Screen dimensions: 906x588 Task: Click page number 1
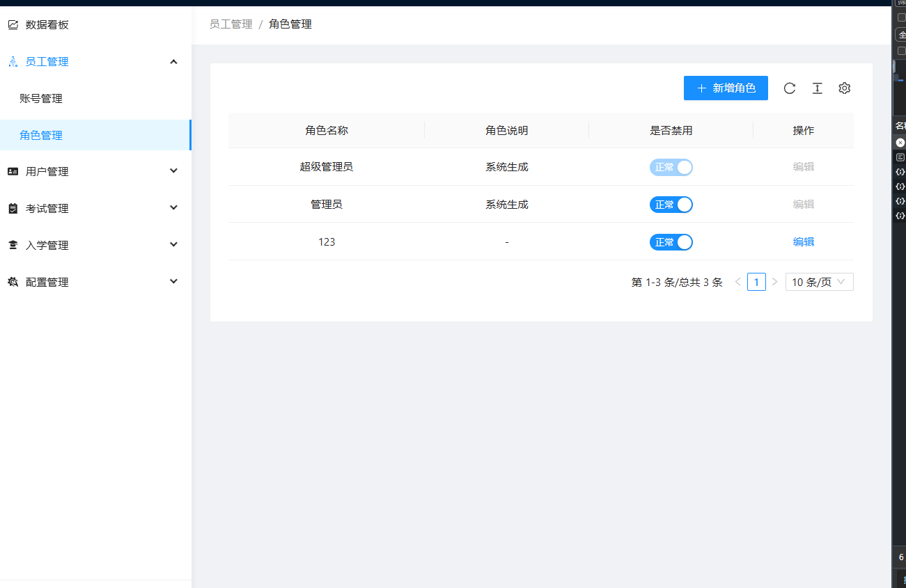756,282
